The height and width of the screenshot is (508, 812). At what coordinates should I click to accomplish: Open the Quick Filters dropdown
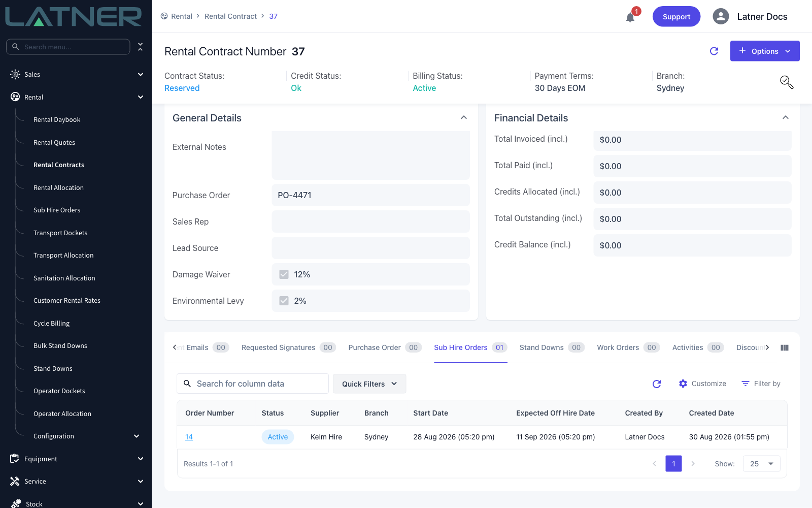coord(369,384)
